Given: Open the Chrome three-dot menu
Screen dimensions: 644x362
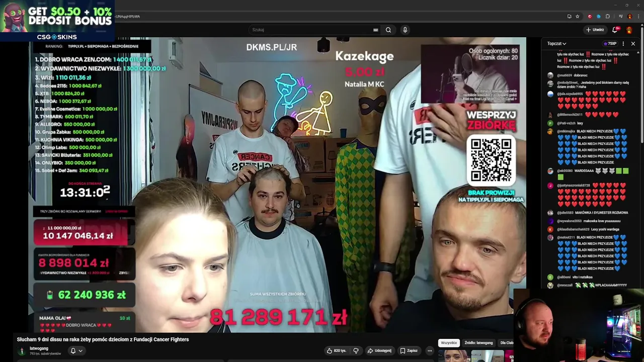Looking at the screenshot, I should tap(637, 16).
